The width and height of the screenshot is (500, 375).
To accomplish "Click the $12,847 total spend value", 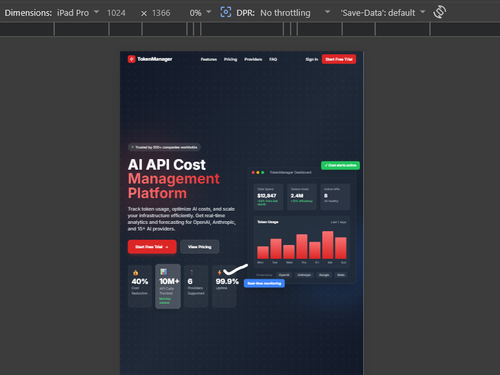I will coord(267,196).
